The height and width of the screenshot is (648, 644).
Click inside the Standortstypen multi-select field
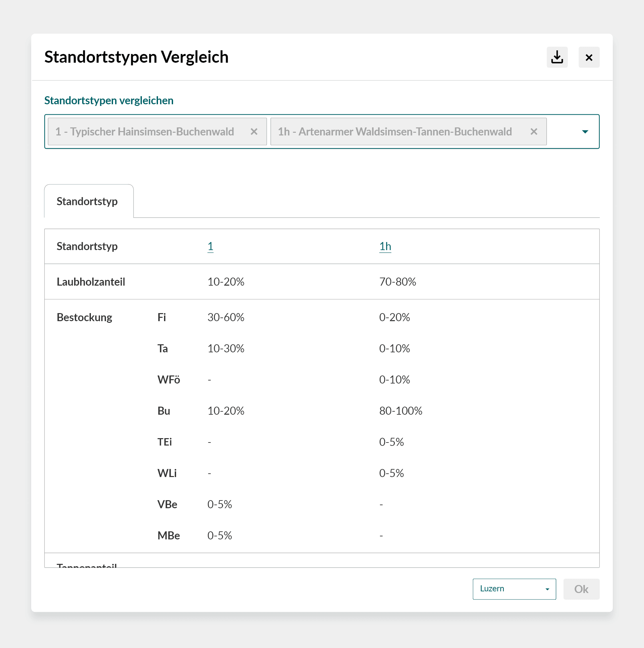pos(562,131)
